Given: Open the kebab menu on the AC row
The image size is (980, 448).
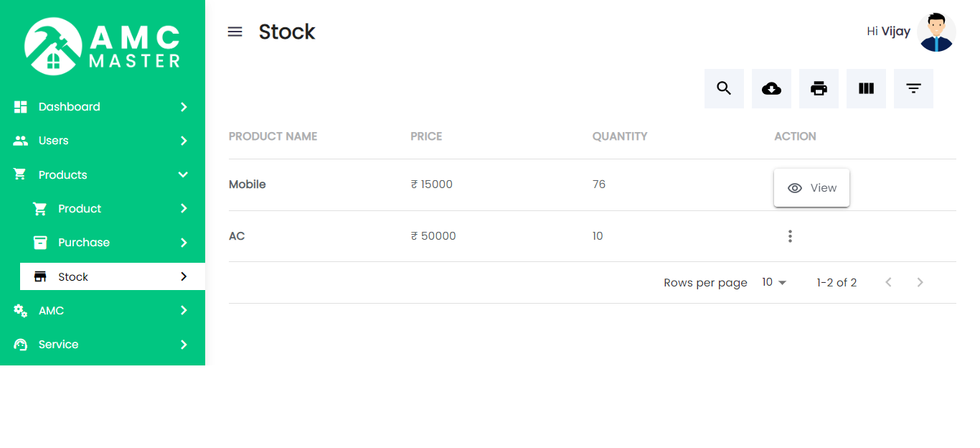Looking at the screenshot, I should [x=790, y=235].
